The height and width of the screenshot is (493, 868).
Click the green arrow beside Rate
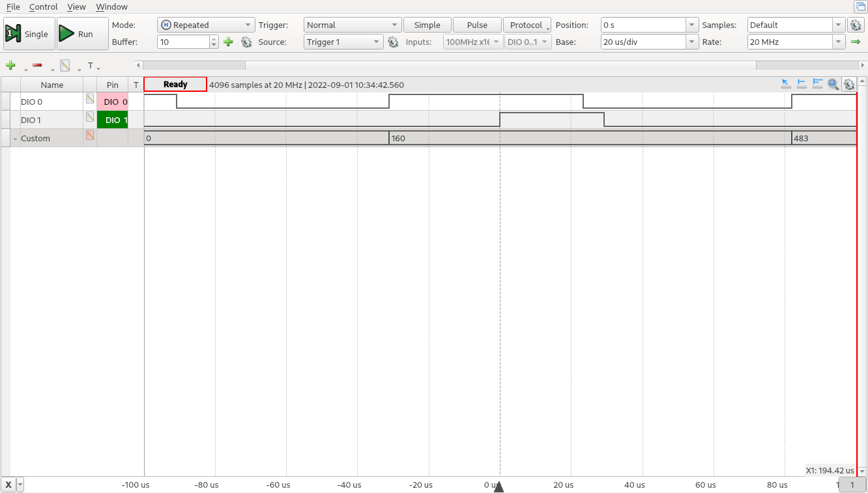coord(856,42)
